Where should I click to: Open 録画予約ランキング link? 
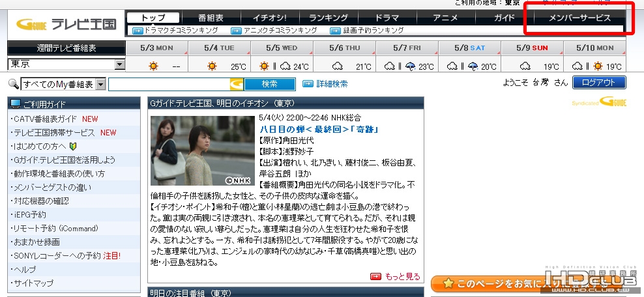[373, 31]
